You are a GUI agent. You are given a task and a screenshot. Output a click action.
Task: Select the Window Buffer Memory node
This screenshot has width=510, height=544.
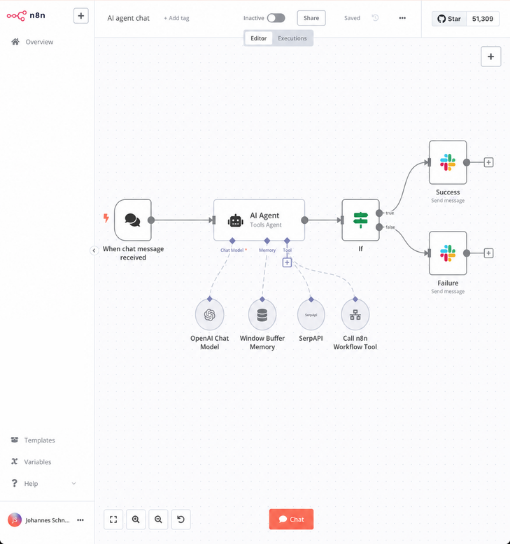click(262, 315)
